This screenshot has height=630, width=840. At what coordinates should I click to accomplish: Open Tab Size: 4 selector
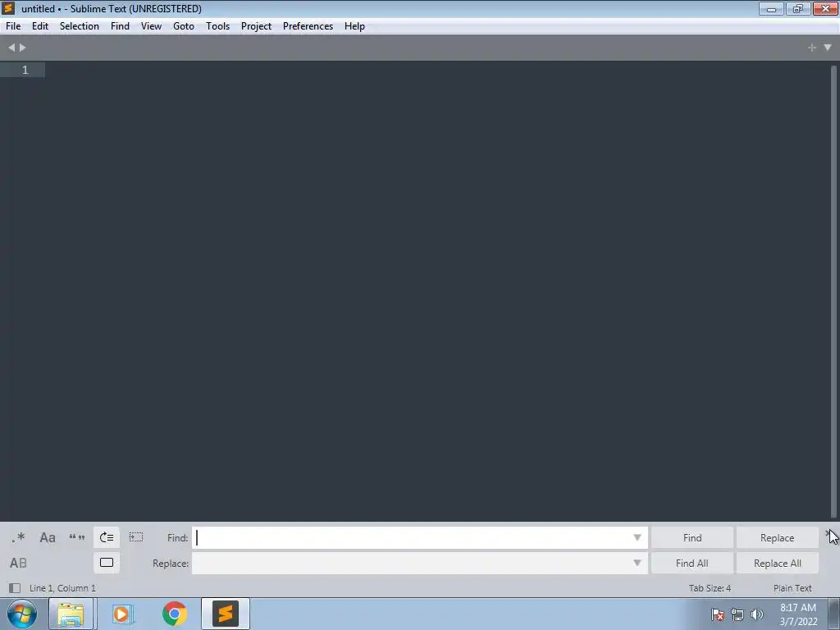[710, 588]
